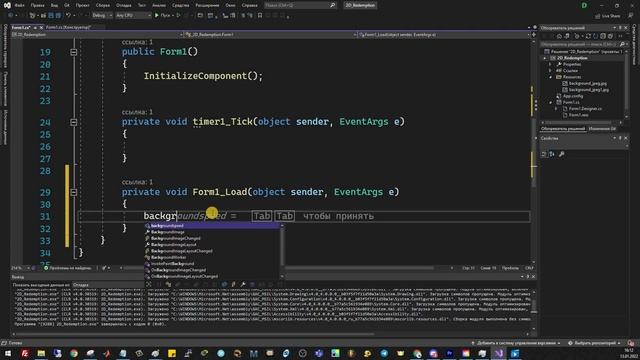This screenshot has height=360, width=640.
Task: Open Chrome from the taskbar
Action: point(74,353)
